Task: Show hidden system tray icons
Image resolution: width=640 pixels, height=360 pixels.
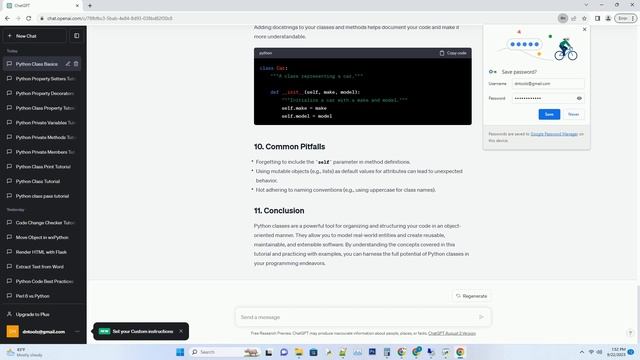Action: 581,352
